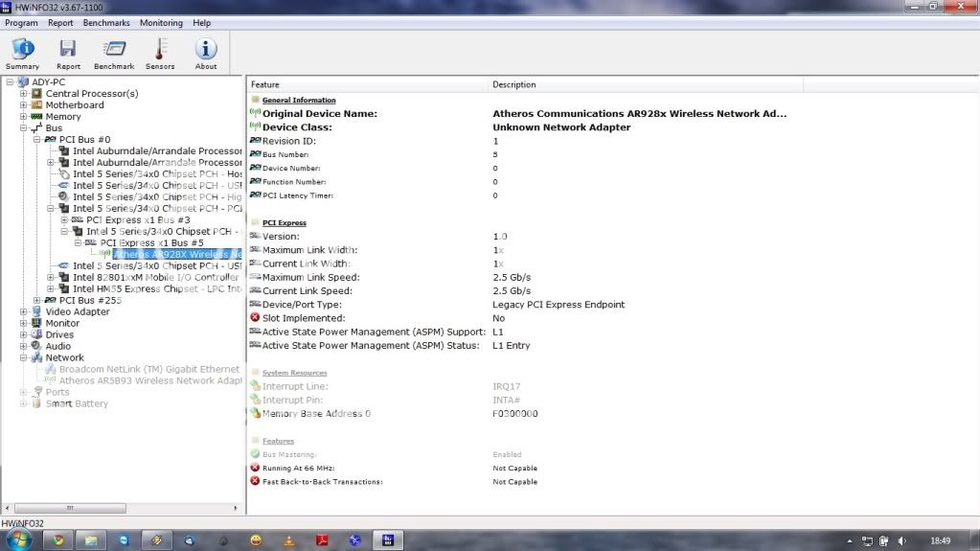
Task: Click Features section heading
Action: 278,441
